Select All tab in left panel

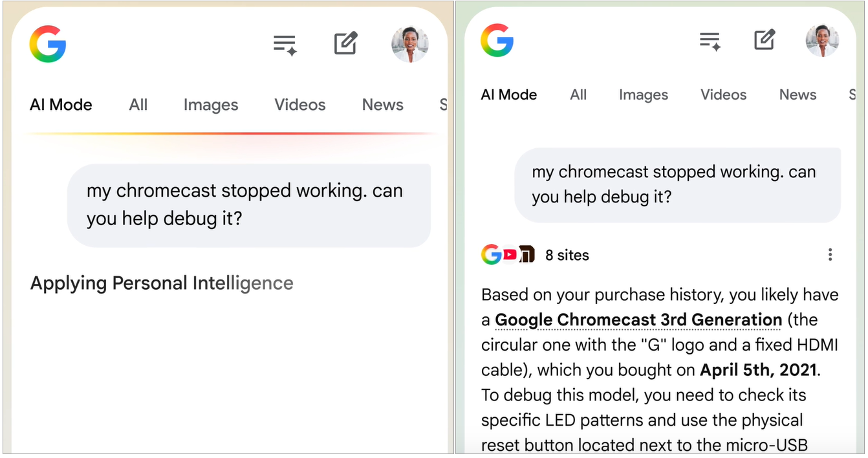(138, 105)
